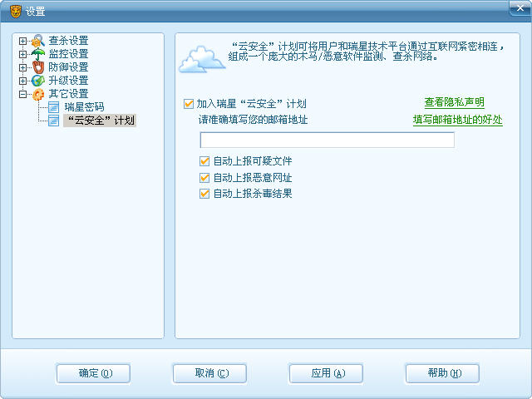The height and width of the screenshot is (399, 532).
Task: Click the page icon next to "云安全"计划
Action: (x=53, y=121)
